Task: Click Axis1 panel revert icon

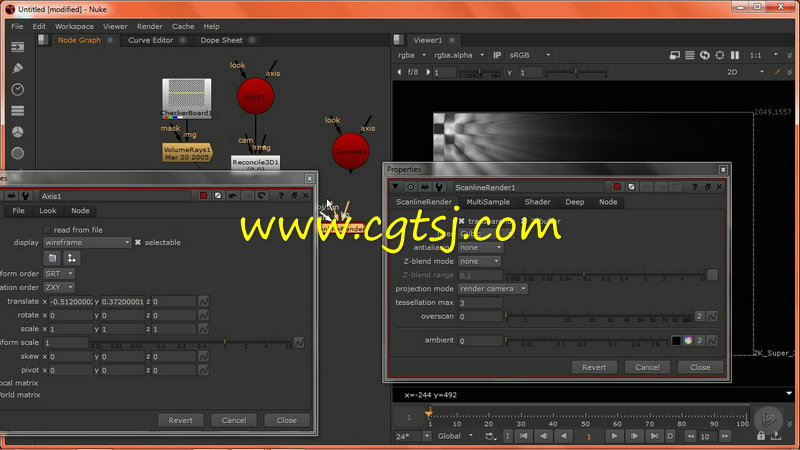Action: [262, 195]
